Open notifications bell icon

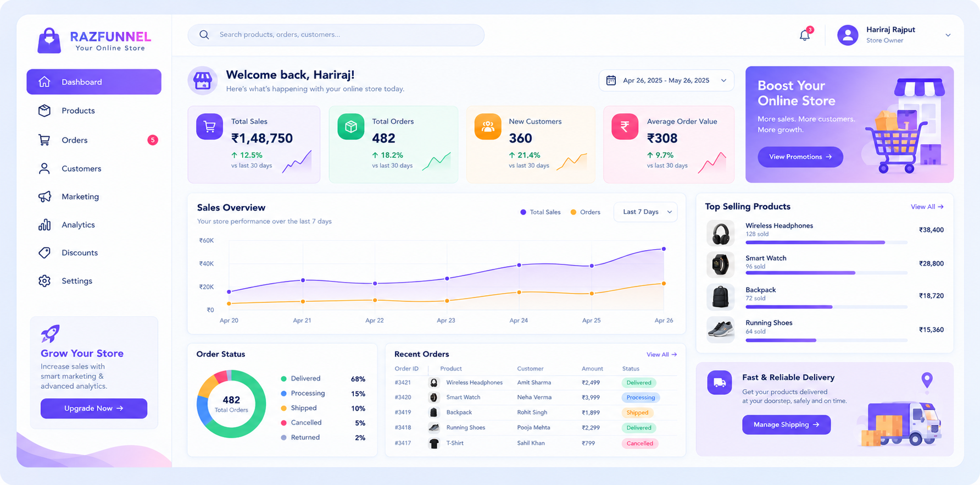[x=805, y=35]
